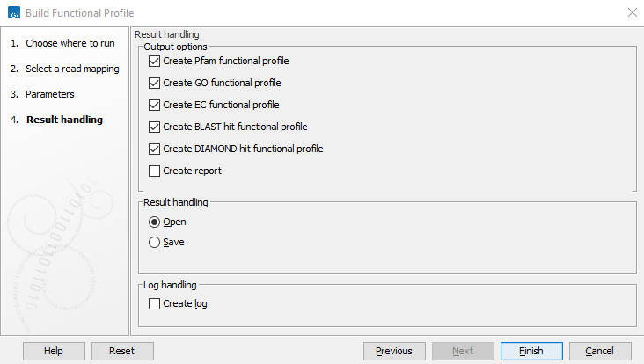
Task: Go back with the Previous button
Action: pyautogui.click(x=393, y=351)
